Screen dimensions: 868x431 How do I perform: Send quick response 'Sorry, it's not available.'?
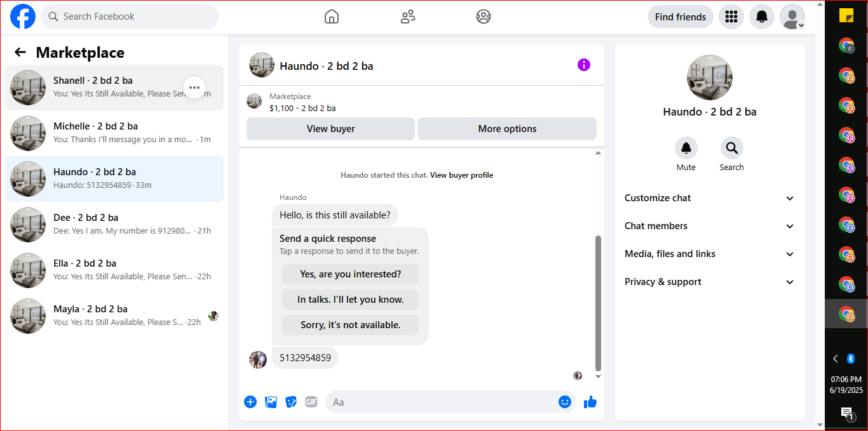350,325
